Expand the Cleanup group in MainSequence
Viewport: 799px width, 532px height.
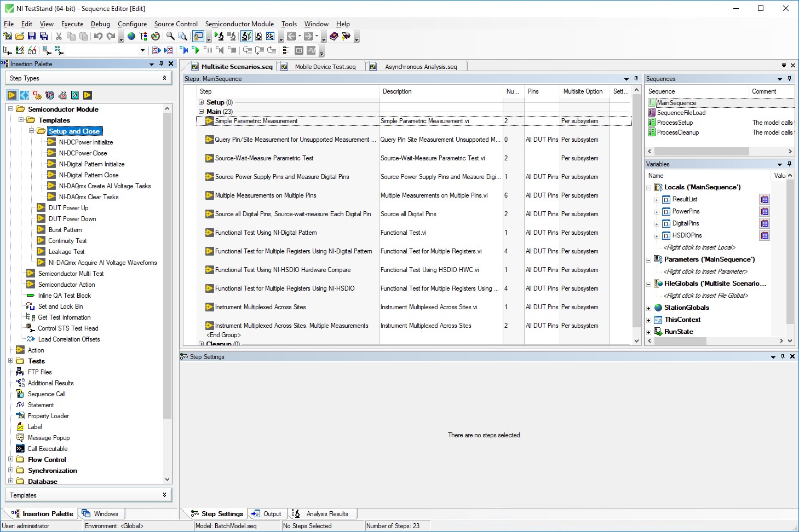point(202,344)
